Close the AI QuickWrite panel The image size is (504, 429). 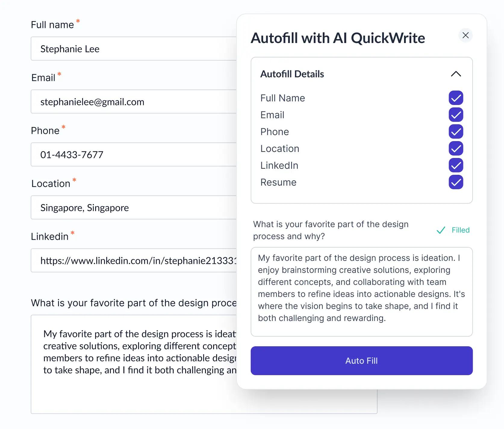465,35
